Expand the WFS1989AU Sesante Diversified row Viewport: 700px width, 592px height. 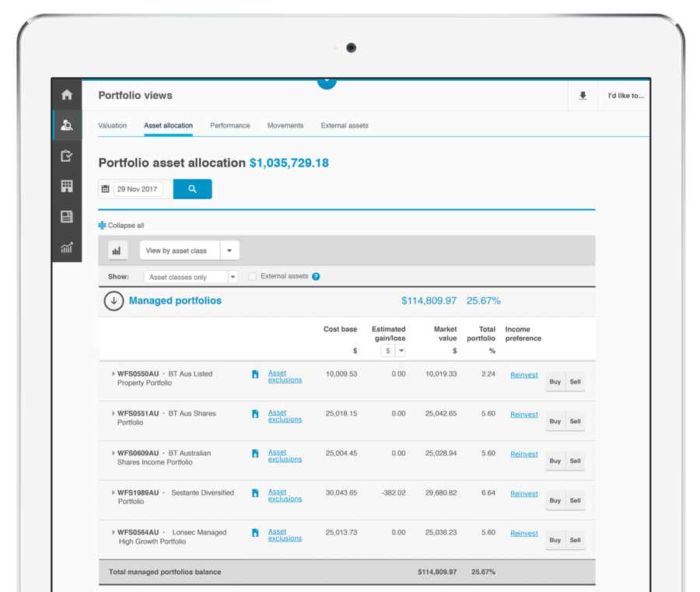tap(115, 492)
